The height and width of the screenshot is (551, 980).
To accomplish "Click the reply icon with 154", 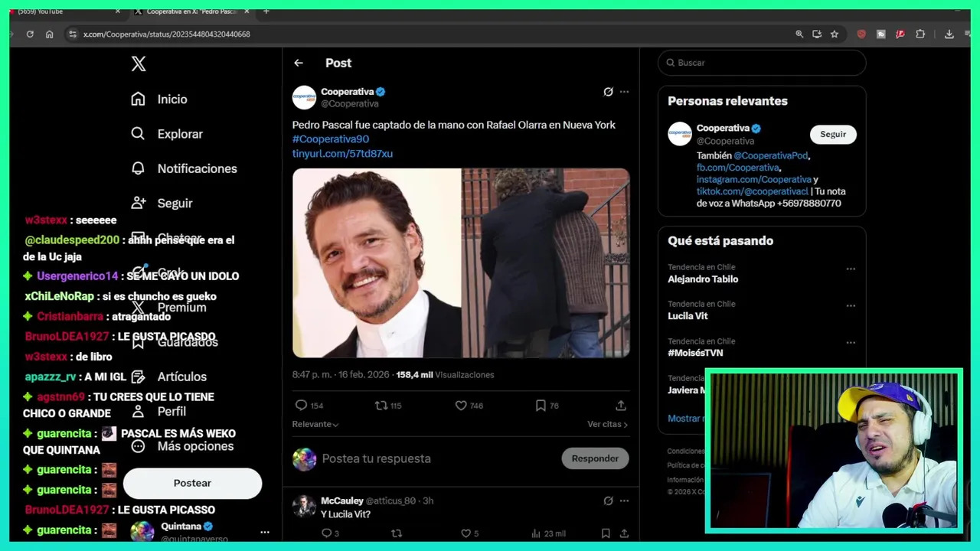I will 301,406.
